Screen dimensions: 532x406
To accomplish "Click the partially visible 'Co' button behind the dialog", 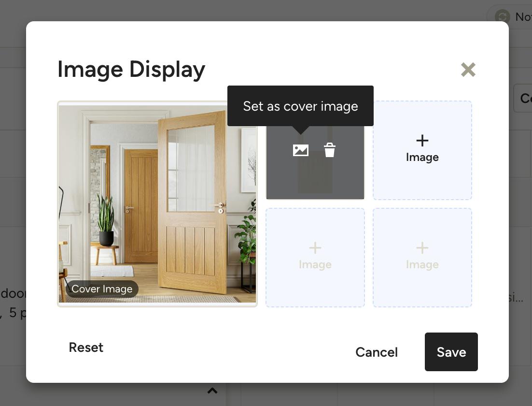I will 522,98.
